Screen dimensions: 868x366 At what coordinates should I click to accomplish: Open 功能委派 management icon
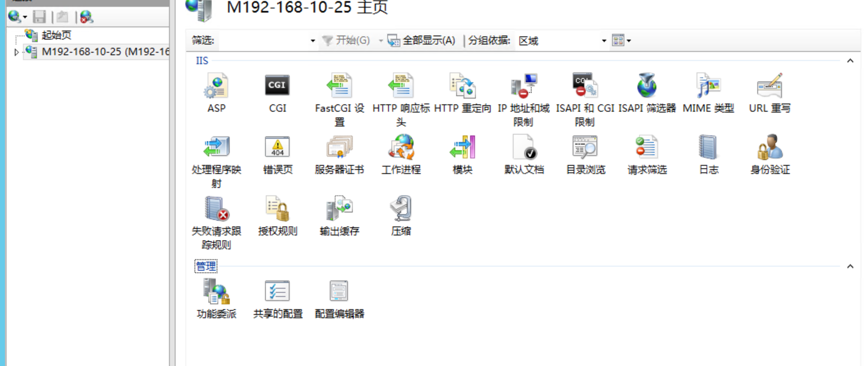(x=217, y=291)
